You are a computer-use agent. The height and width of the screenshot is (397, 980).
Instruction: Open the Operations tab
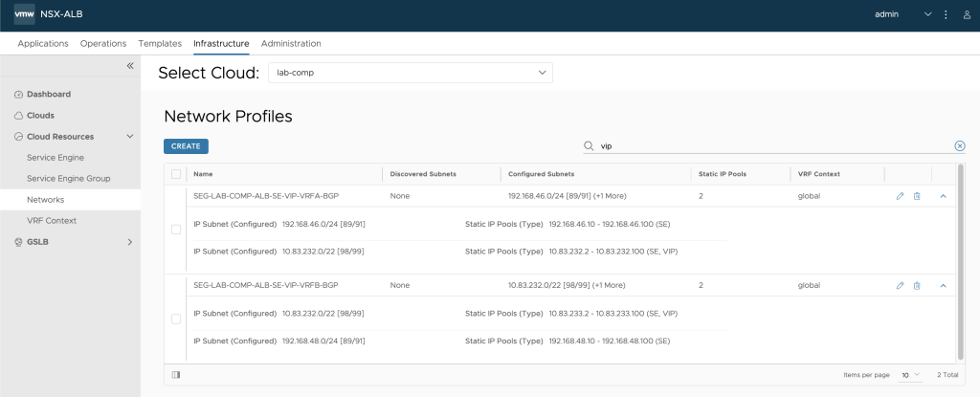coord(103,43)
